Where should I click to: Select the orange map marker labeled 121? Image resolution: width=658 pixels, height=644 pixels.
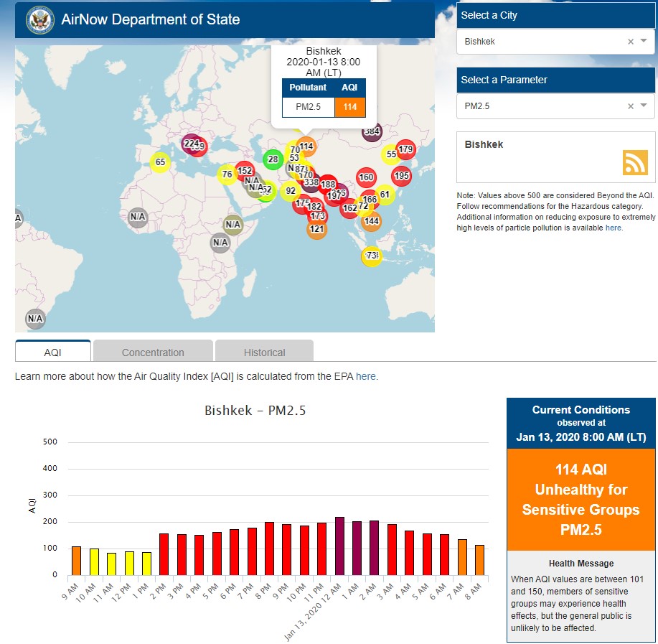pyautogui.click(x=317, y=230)
